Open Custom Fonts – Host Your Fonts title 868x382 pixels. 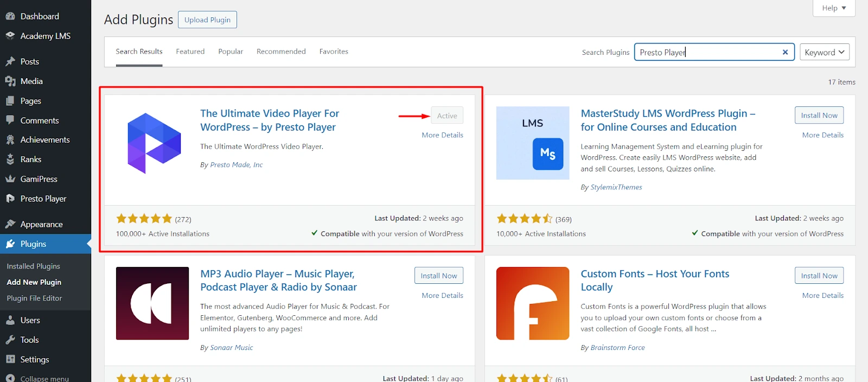(655, 281)
